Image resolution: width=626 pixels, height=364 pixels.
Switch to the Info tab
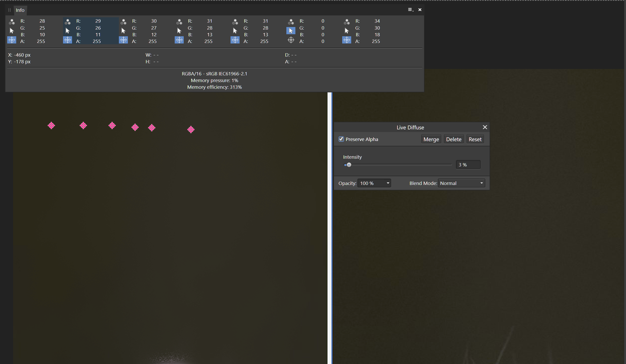point(20,10)
